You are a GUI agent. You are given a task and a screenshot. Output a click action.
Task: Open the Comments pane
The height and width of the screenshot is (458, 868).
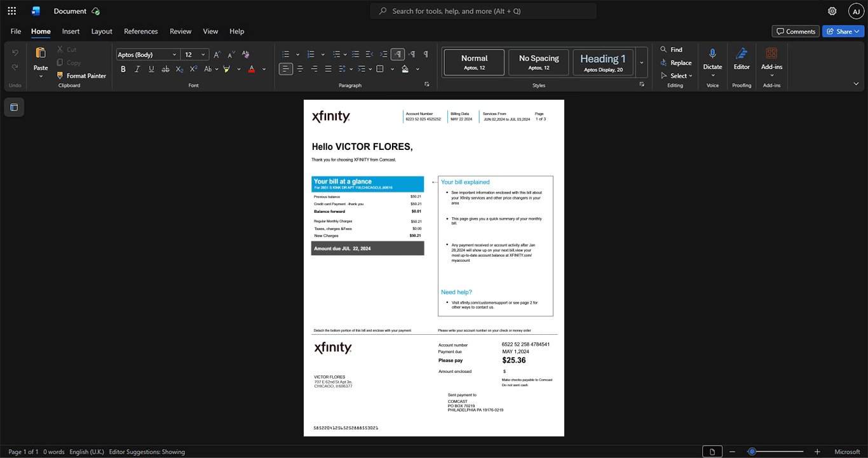click(795, 31)
